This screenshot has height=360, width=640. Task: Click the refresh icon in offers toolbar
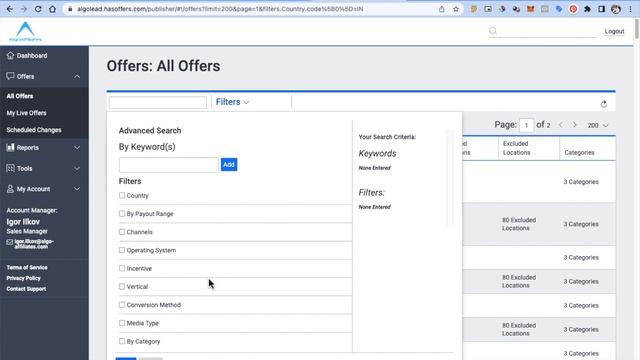pyautogui.click(x=604, y=104)
